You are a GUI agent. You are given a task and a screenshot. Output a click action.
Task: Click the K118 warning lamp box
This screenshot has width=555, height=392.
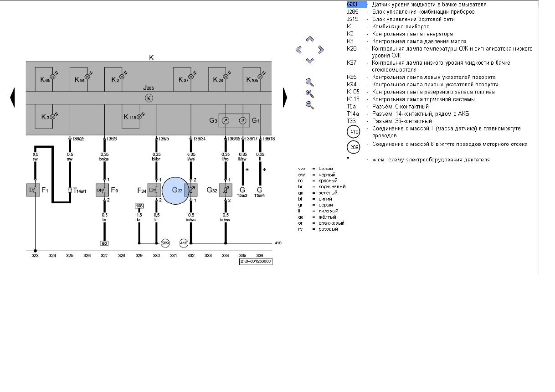coord(133,117)
